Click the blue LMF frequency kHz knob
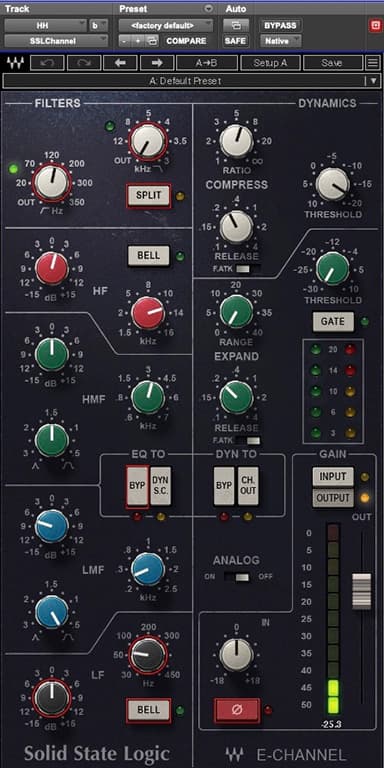The image size is (384, 768). (148, 569)
